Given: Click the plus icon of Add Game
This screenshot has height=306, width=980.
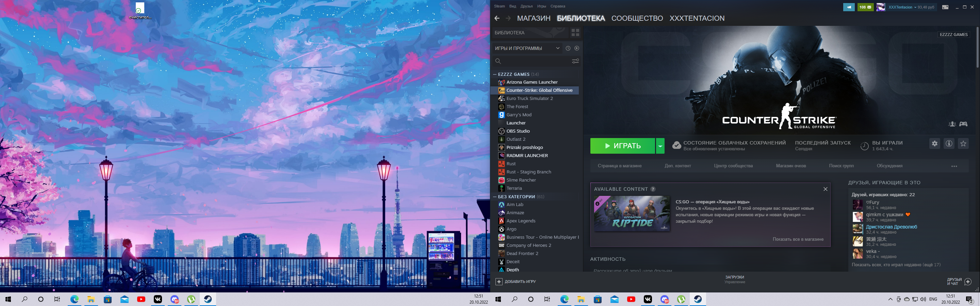Looking at the screenshot, I should [499, 282].
